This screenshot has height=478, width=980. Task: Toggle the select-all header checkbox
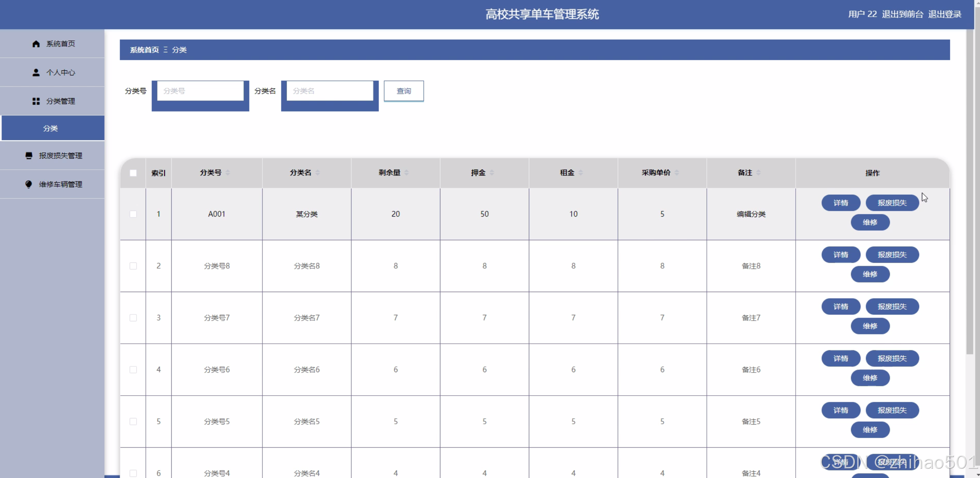pos(133,173)
